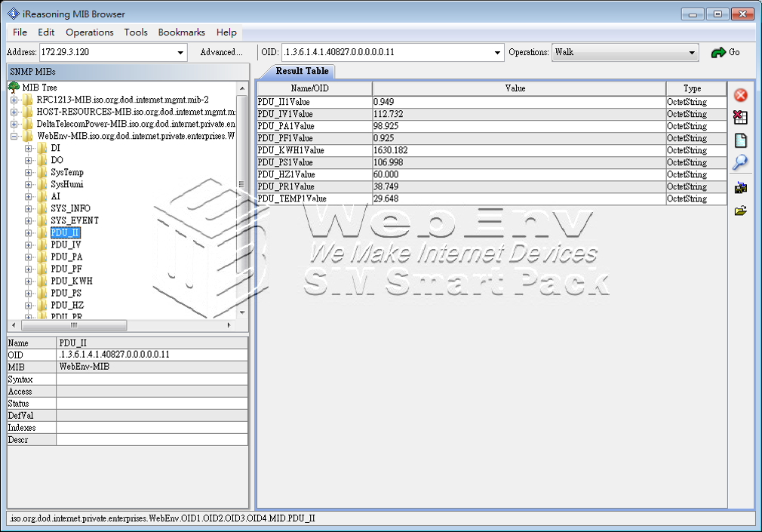Viewport: 762px width, 532px height.
Task: Click the SysTemp folder icon
Action: click(41, 172)
